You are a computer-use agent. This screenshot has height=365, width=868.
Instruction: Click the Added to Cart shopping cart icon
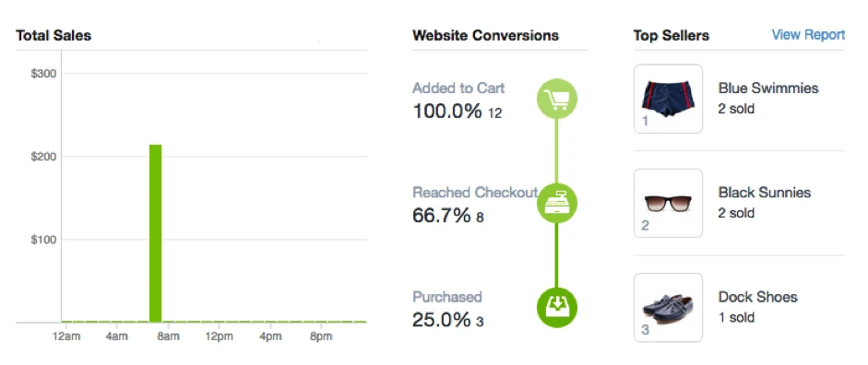557,99
